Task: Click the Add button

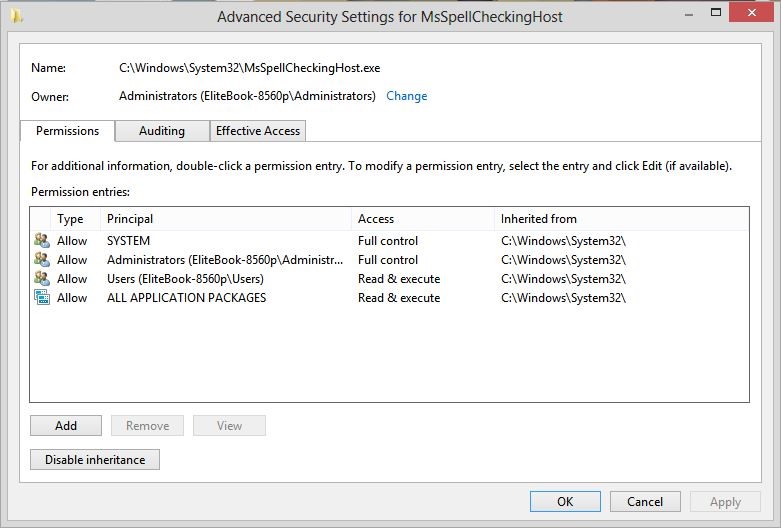Action: pos(66,426)
